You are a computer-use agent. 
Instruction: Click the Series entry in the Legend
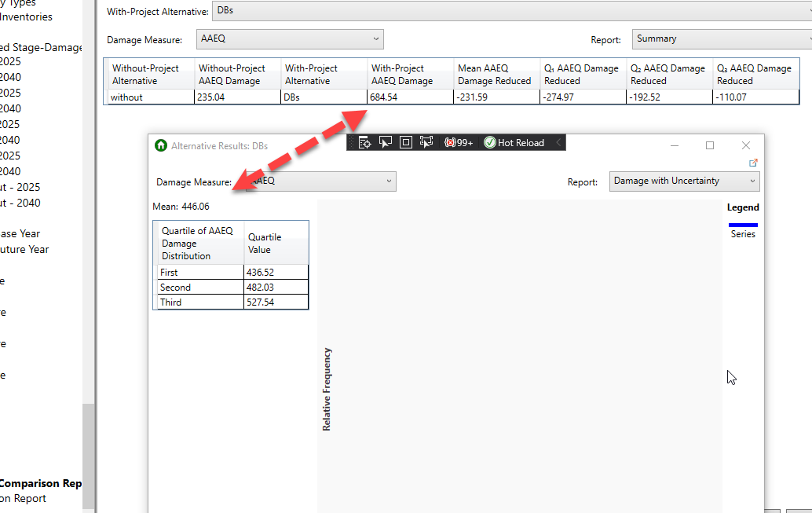click(x=741, y=233)
